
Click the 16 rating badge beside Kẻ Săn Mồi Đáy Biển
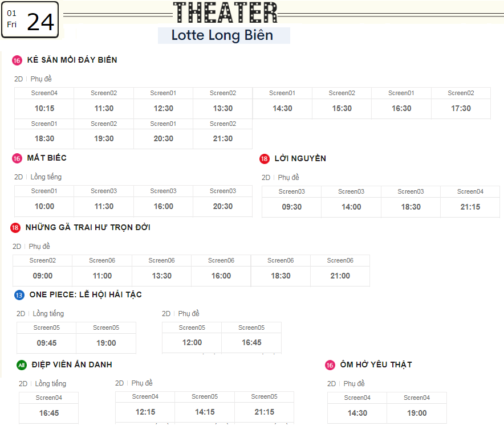[17, 60]
